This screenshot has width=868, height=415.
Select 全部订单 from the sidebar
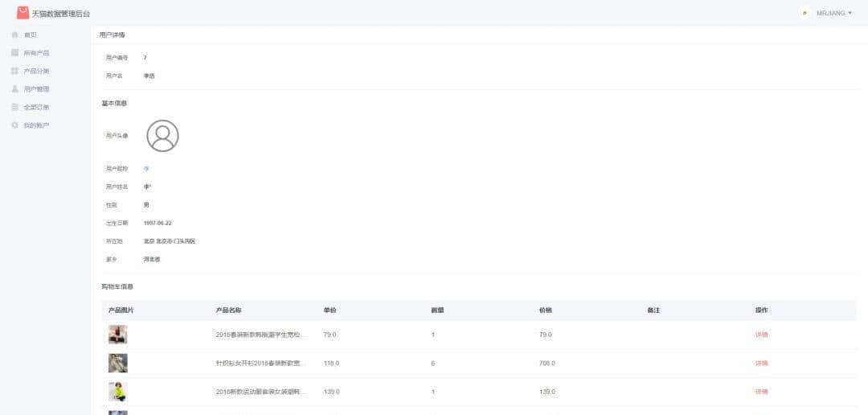pos(36,107)
